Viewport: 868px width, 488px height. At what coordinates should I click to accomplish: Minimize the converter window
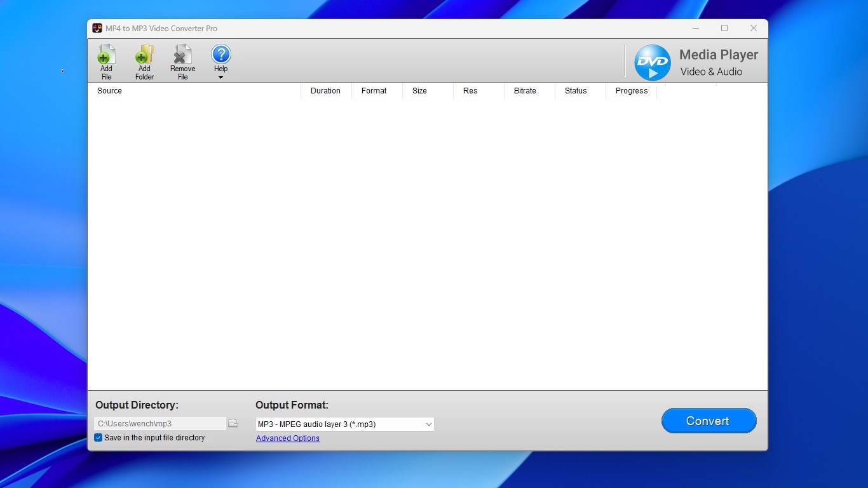(x=696, y=28)
